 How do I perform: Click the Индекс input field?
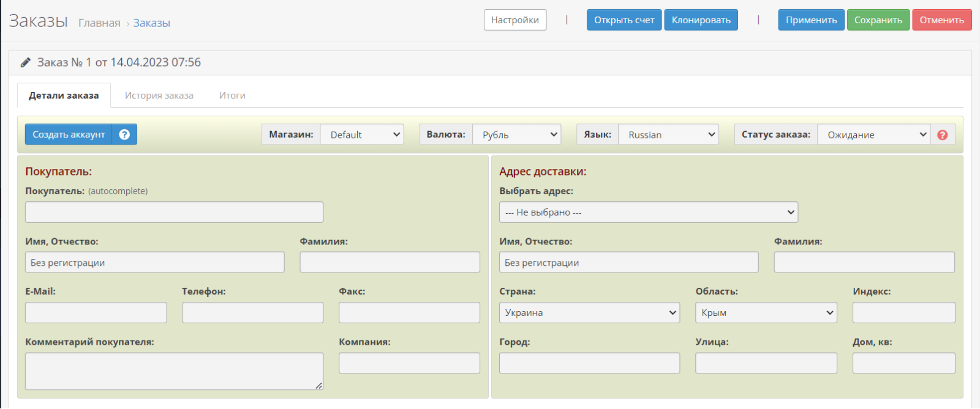(x=904, y=312)
